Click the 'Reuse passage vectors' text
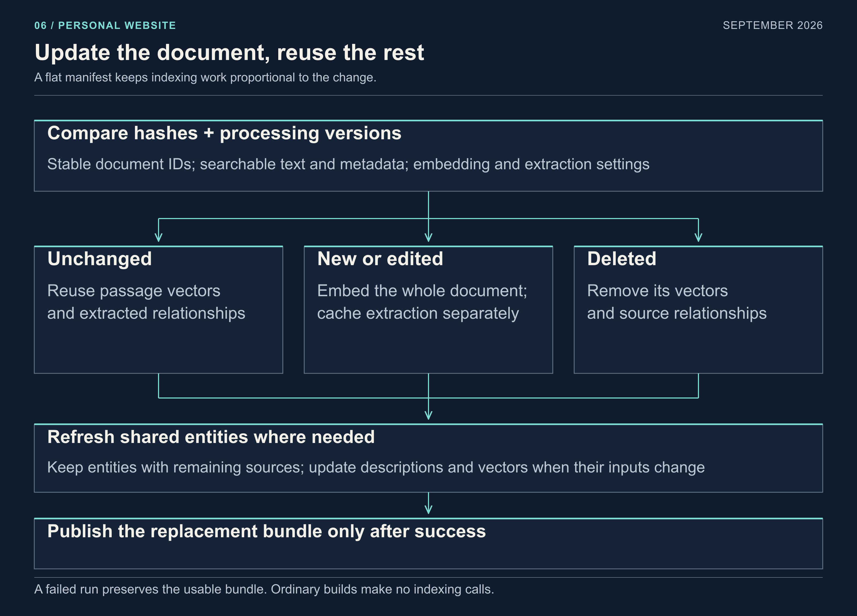The height and width of the screenshot is (616, 857). [134, 291]
